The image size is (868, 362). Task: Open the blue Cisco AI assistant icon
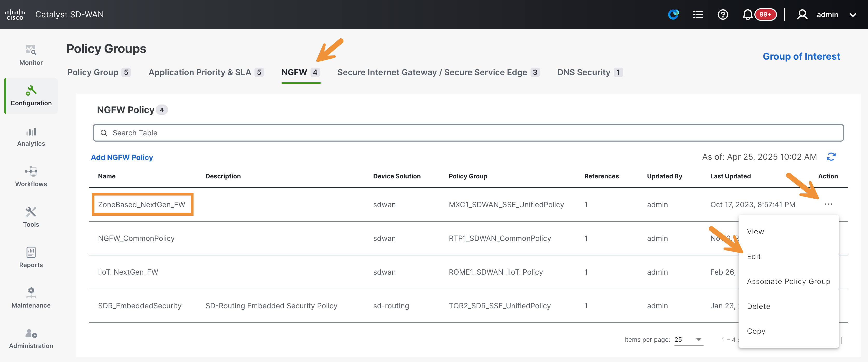[673, 15]
